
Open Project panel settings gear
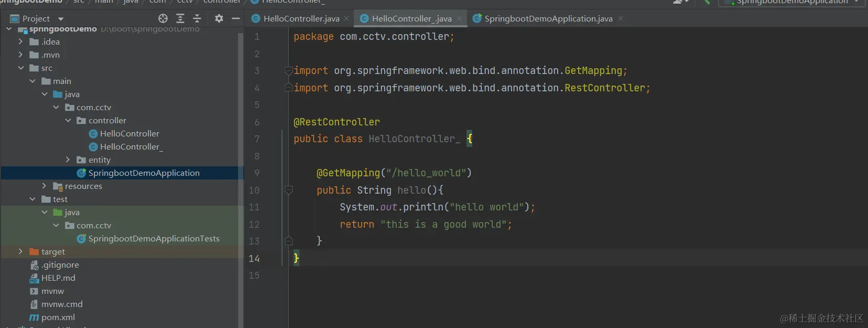point(219,18)
